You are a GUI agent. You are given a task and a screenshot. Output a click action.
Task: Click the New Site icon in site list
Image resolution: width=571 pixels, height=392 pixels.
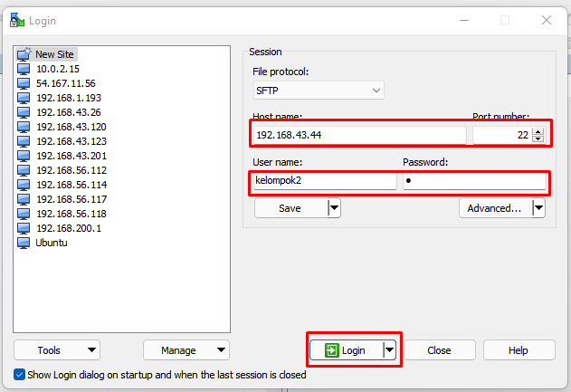(24, 54)
